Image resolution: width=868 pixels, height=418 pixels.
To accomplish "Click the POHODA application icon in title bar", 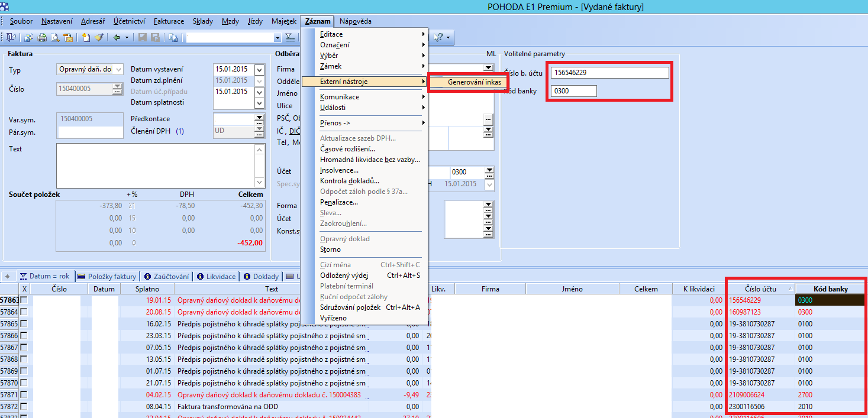I will tap(5, 7).
